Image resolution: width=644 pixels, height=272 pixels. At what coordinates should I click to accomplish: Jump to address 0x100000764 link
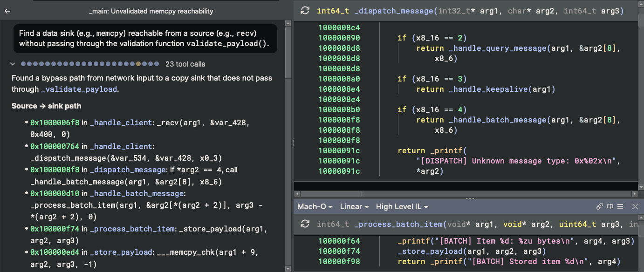click(55, 146)
